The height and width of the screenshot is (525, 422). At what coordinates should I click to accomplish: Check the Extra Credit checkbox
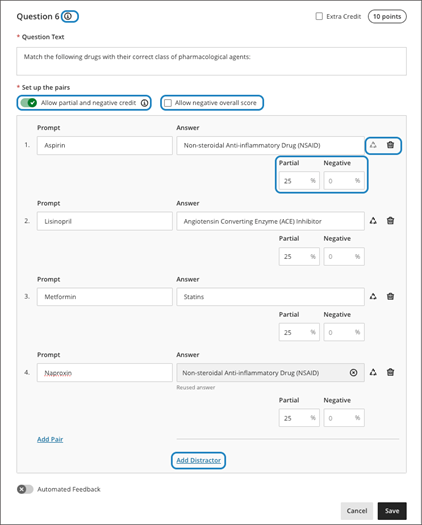coord(319,16)
